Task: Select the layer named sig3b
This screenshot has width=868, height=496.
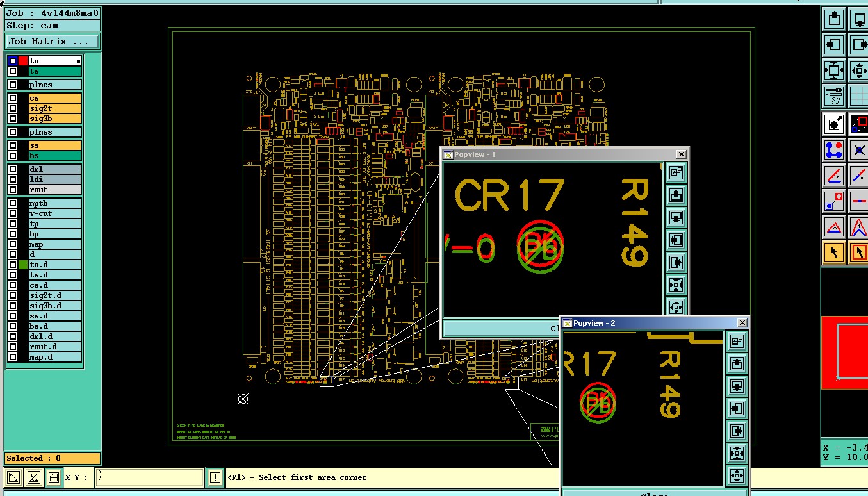Action: click(x=55, y=119)
